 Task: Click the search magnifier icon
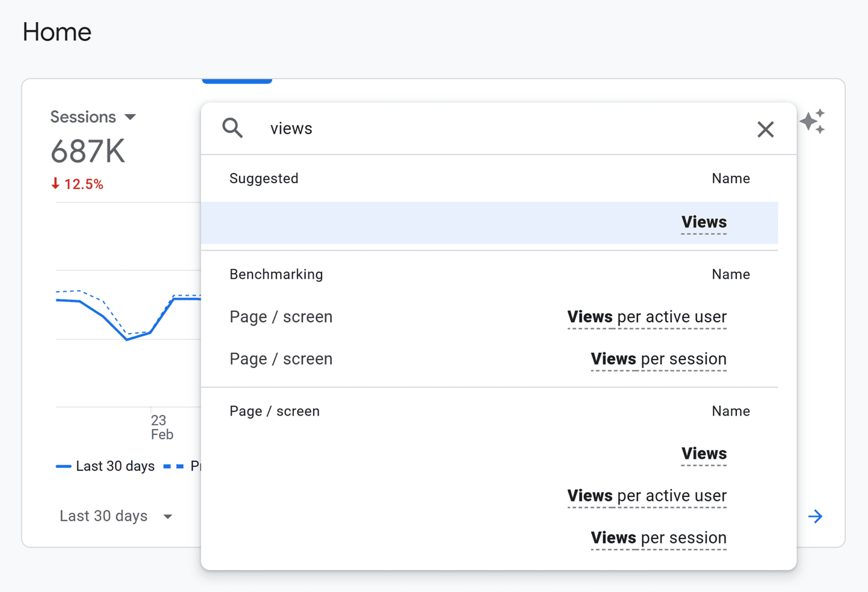tap(232, 128)
